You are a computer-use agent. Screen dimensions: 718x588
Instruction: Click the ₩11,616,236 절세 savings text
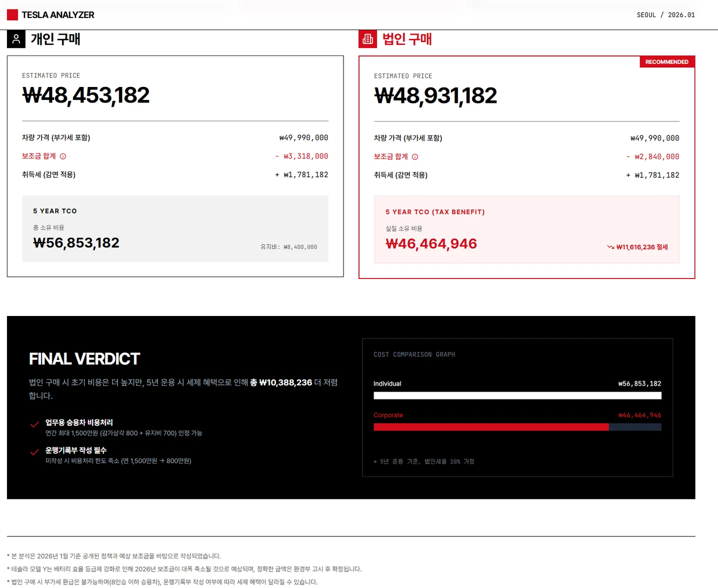coord(642,247)
